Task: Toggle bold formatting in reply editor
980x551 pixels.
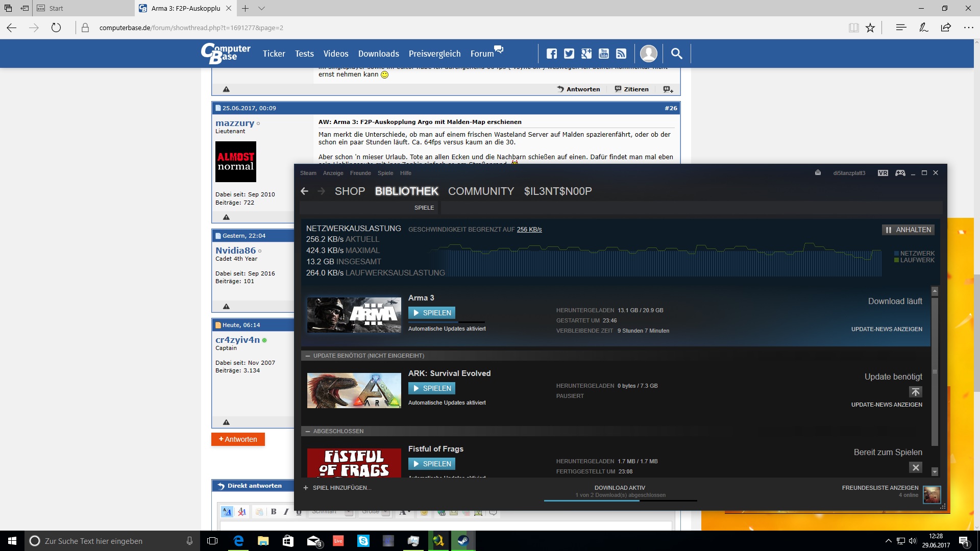Action: (x=274, y=512)
